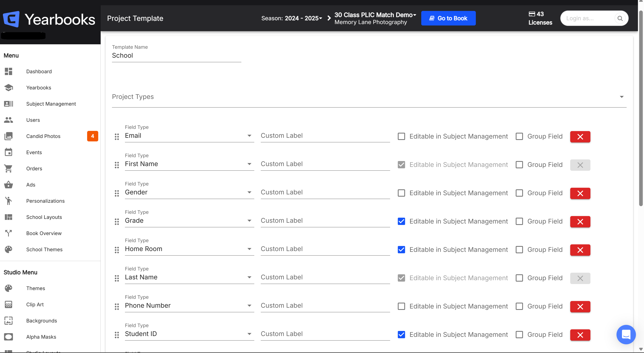Screen dimensions: 644x353
Task: Delete the Phone Number field row
Action: coord(580,306)
